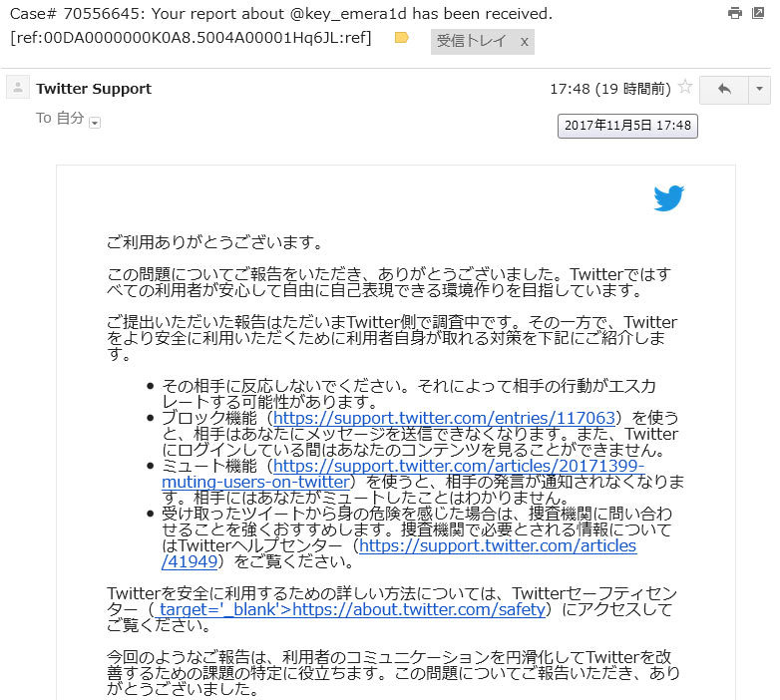Remove the 受信トレイ label with x
This screenshot has width=780, height=700.
(x=524, y=42)
